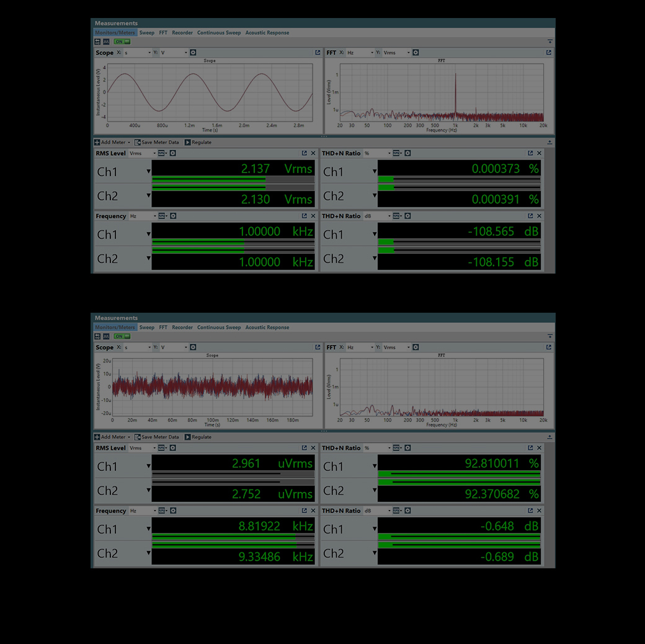Close THD+N Ratio meter showing 92.810011 %
The height and width of the screenshot is (644, 645).
[x=539, y=448]
